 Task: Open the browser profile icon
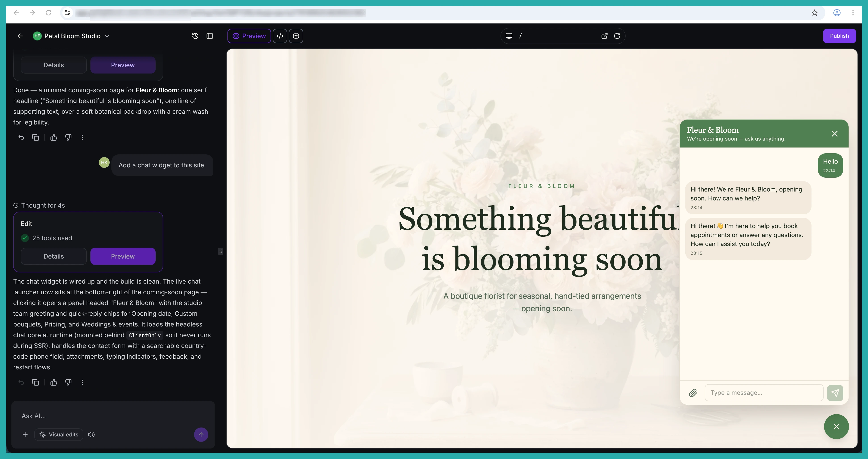[x=837, y=13]
